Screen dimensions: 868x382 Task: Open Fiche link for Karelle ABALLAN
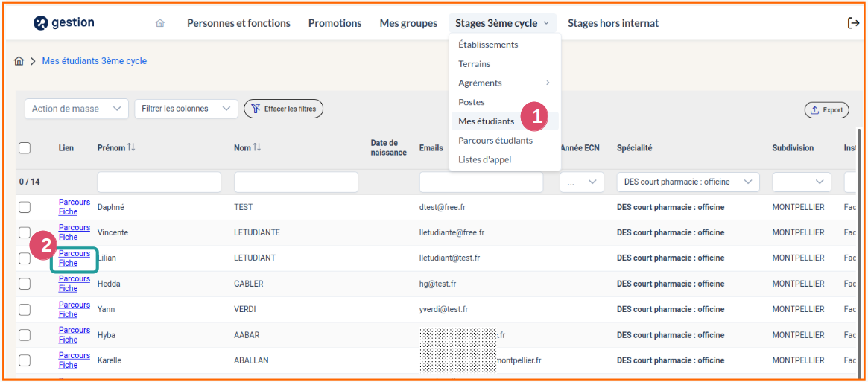[x=68, y=365]
